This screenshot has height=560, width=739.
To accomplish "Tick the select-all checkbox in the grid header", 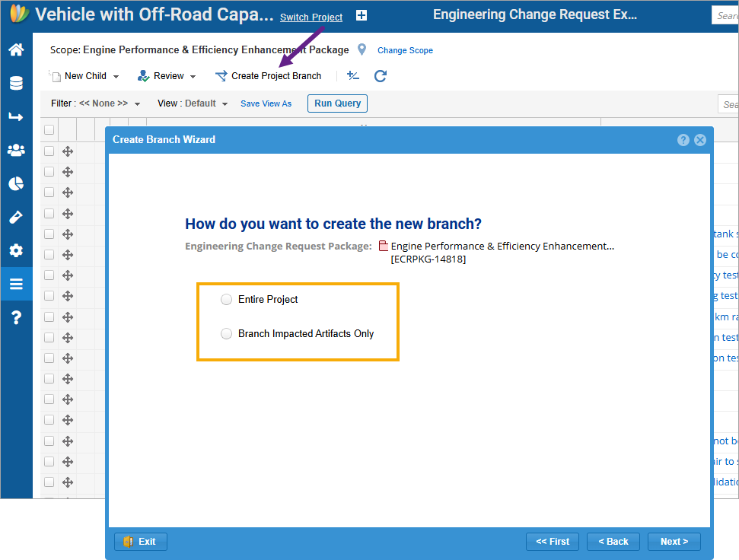I will [x=49, y=130].
